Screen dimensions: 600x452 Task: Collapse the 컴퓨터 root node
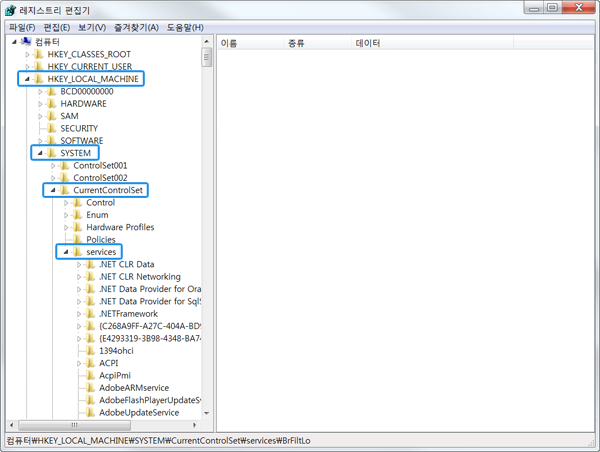coord(14,42)
